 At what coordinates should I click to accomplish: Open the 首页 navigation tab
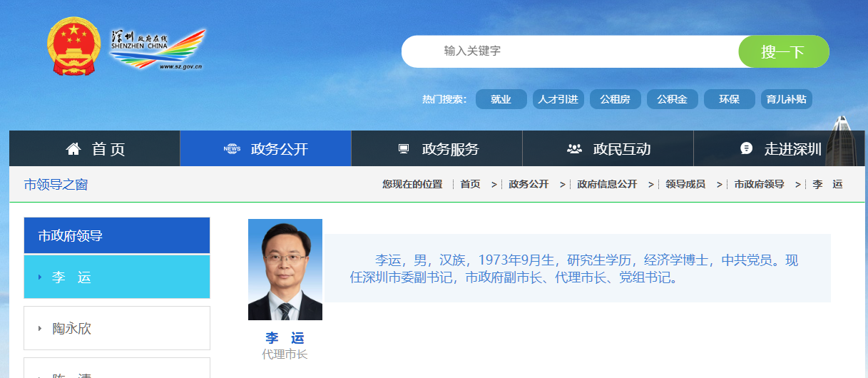point(94,148)
